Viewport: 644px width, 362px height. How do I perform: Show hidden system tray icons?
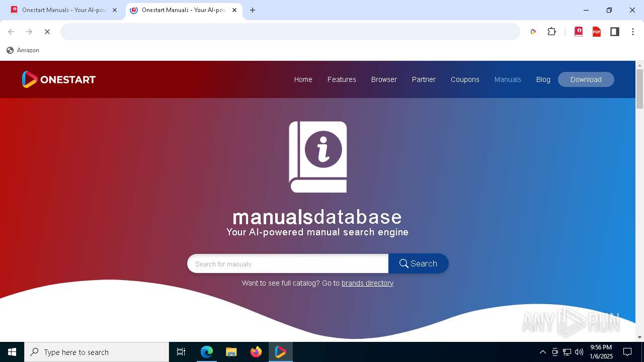click(543, 352)
